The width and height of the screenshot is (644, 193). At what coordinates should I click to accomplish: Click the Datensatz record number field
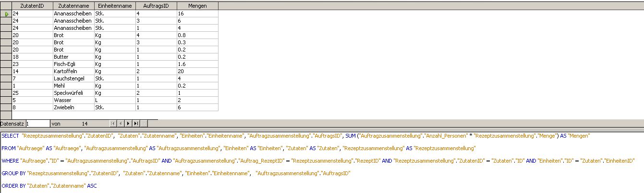38,124
